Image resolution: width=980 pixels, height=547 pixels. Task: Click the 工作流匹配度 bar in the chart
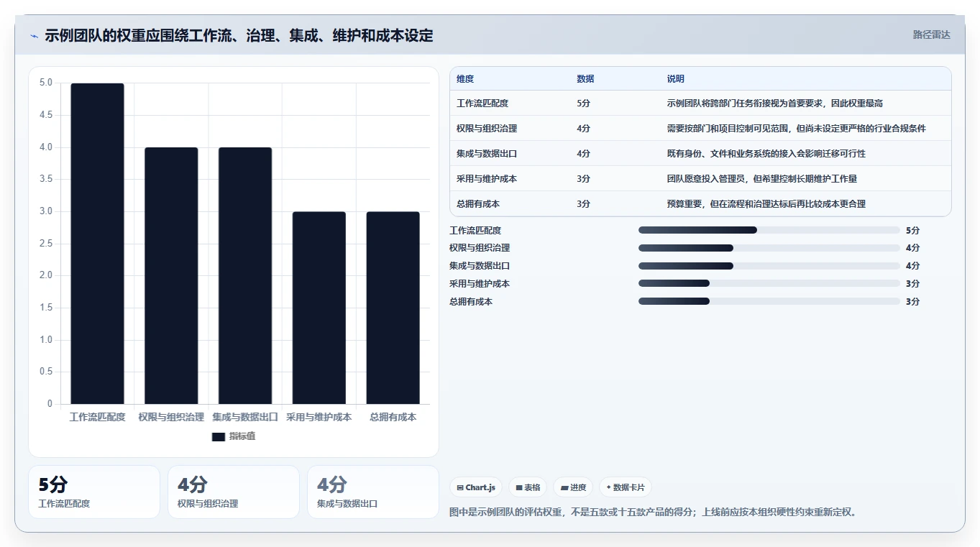pyautogui.click(x=97, y=244)
